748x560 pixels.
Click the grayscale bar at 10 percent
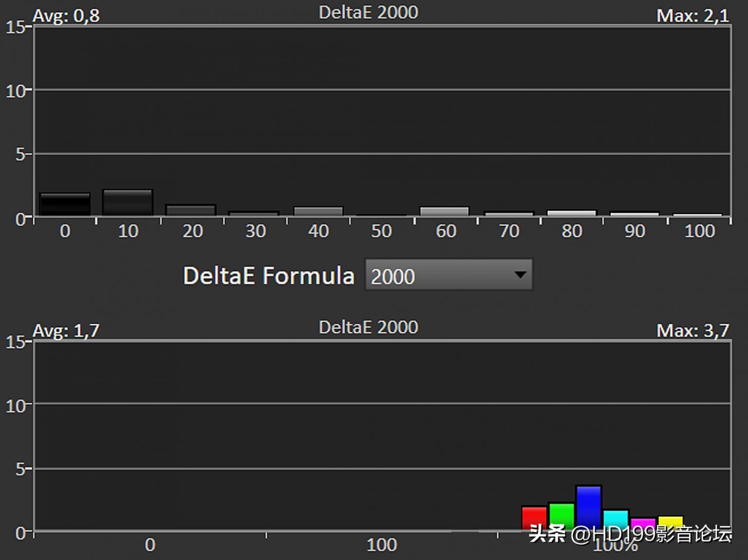coord(128,202)
